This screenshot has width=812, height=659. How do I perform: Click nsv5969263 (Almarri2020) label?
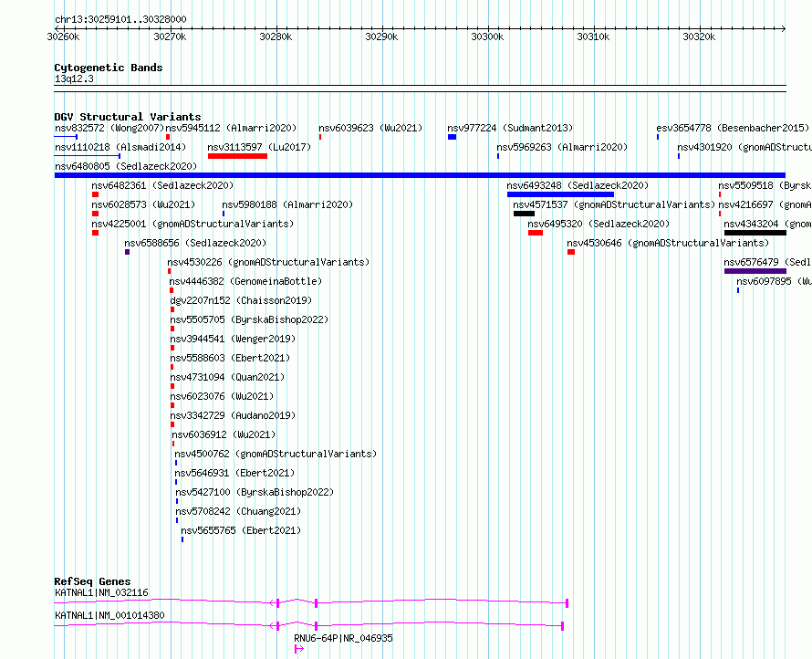pos(562,147)
